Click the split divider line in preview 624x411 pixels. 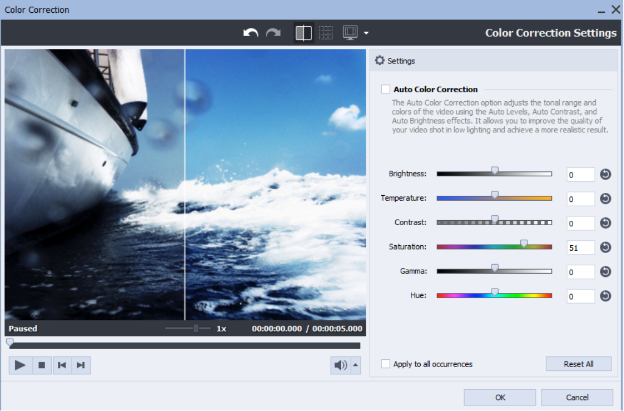click(x=185, y=184)
